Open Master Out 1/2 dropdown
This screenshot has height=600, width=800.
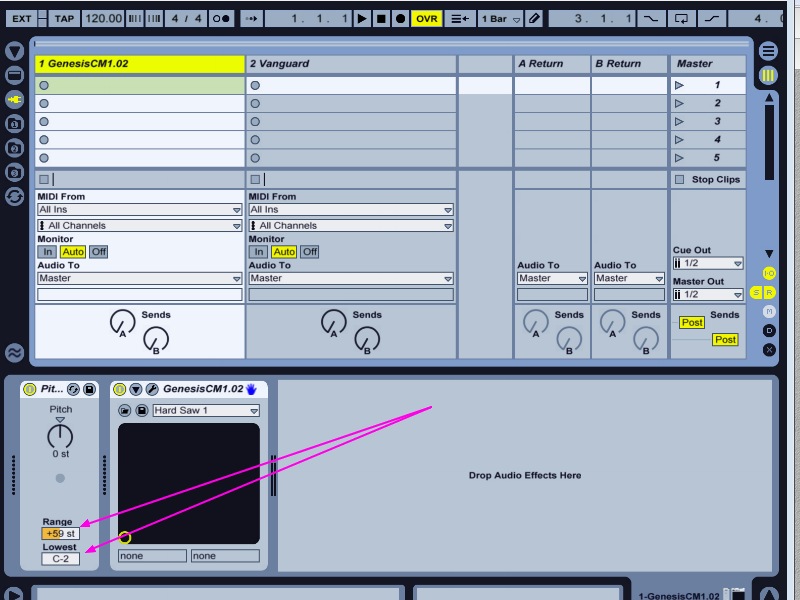tap(708, 295)
